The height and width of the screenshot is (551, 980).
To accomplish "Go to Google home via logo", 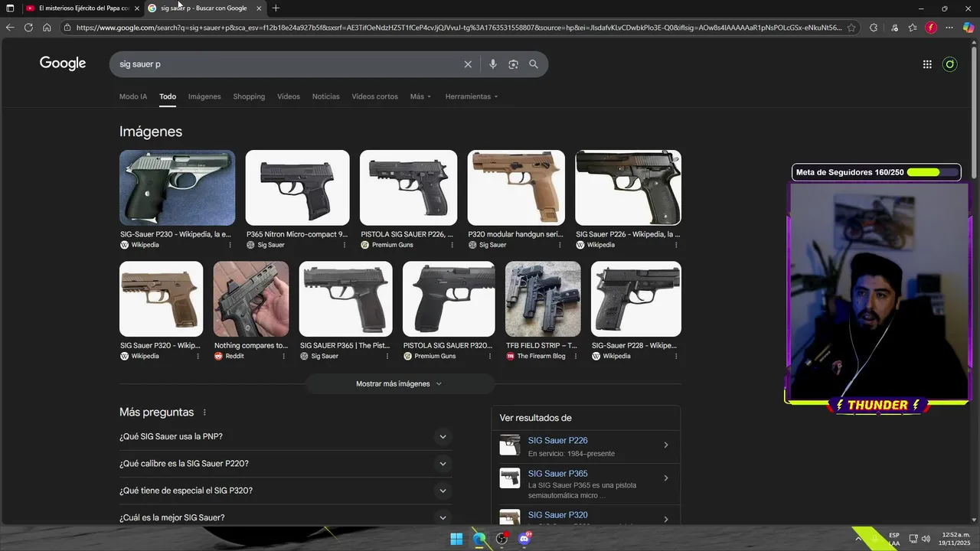I will tap(63, 64).
